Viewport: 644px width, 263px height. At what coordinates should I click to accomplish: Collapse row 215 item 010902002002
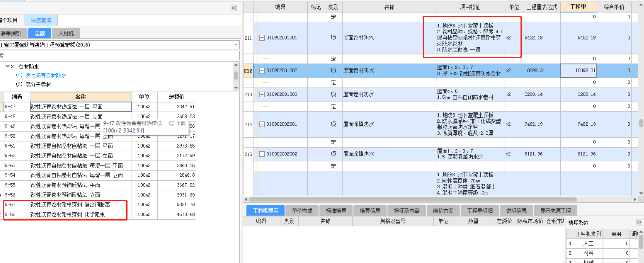(262, 154)
